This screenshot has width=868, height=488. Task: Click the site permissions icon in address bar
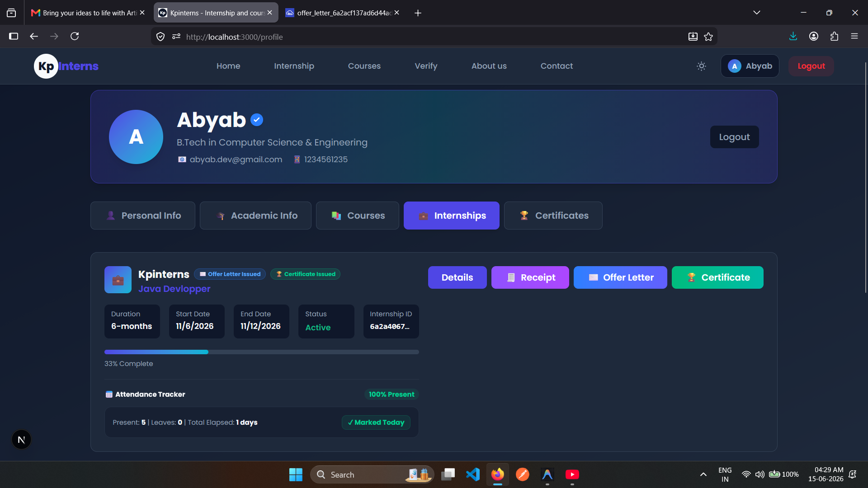click(x=176, y=37)
